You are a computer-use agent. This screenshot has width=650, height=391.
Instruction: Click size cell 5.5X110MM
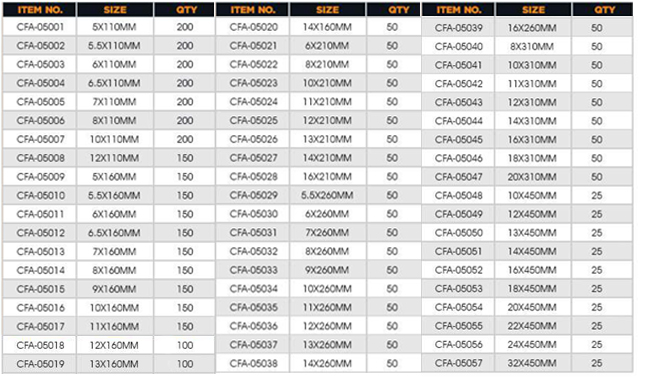tap(114, 46)
